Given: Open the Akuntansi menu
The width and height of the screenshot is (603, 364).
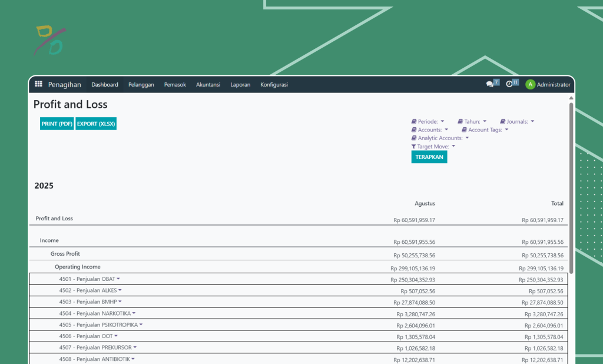Looking at the screenshot, I should [x=208, y=84].
